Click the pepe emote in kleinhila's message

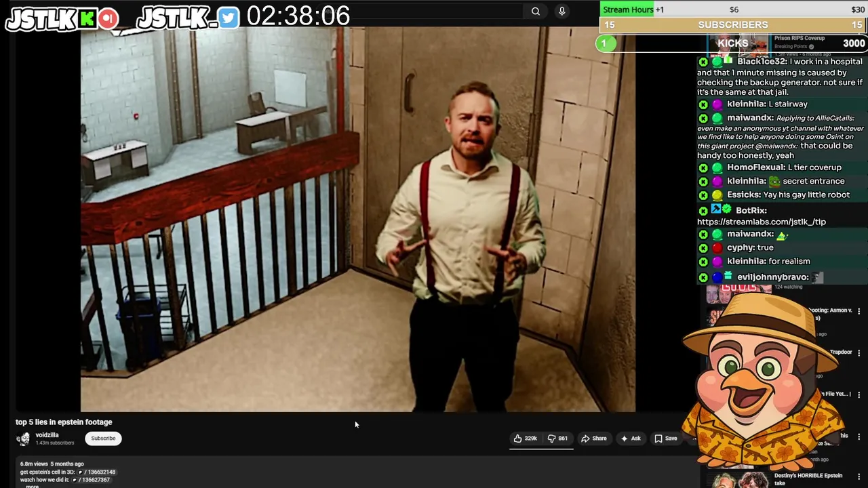pos(774,182)
